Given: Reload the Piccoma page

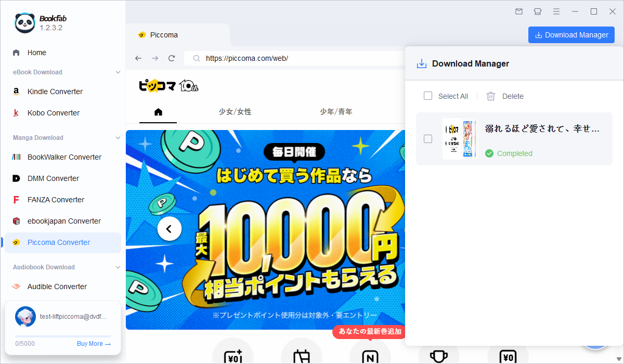Looking at the screenshot, I should click(x=172, y=58).
